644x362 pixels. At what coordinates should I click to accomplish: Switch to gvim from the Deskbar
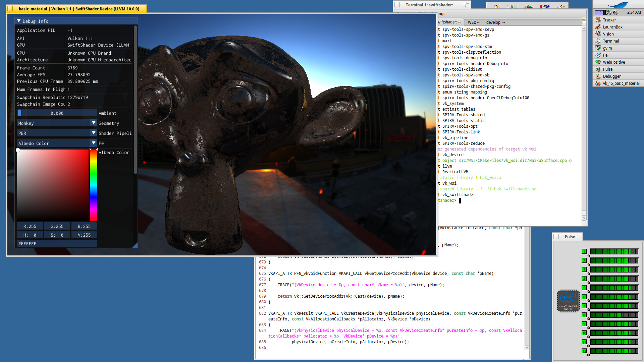(x=618, y=48)
